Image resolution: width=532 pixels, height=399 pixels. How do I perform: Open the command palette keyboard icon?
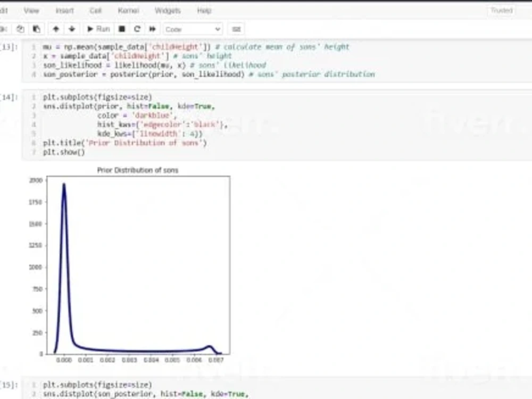pos(236,29)
